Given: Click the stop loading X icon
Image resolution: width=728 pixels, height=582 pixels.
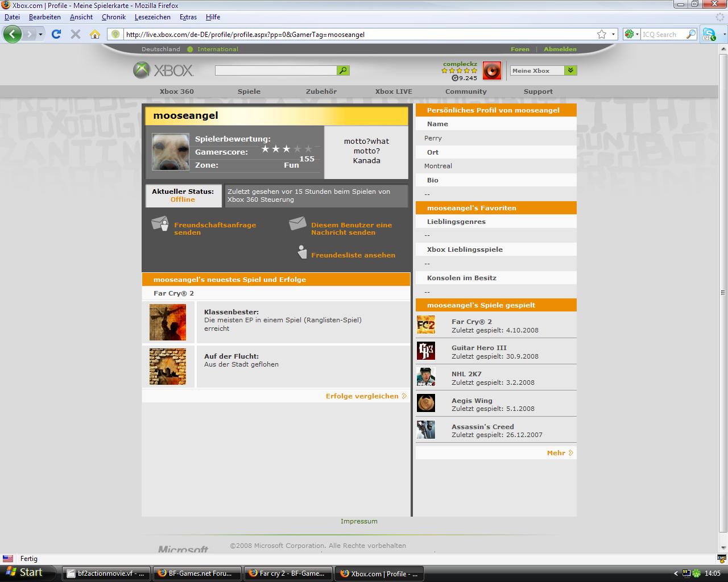Looking at the screenshot, I should (75, 34).
